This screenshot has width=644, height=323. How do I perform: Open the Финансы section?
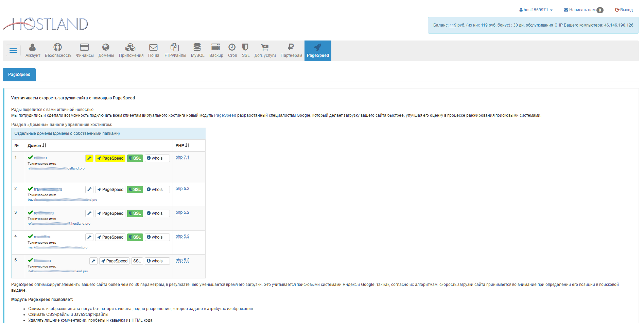pos(85,51)
